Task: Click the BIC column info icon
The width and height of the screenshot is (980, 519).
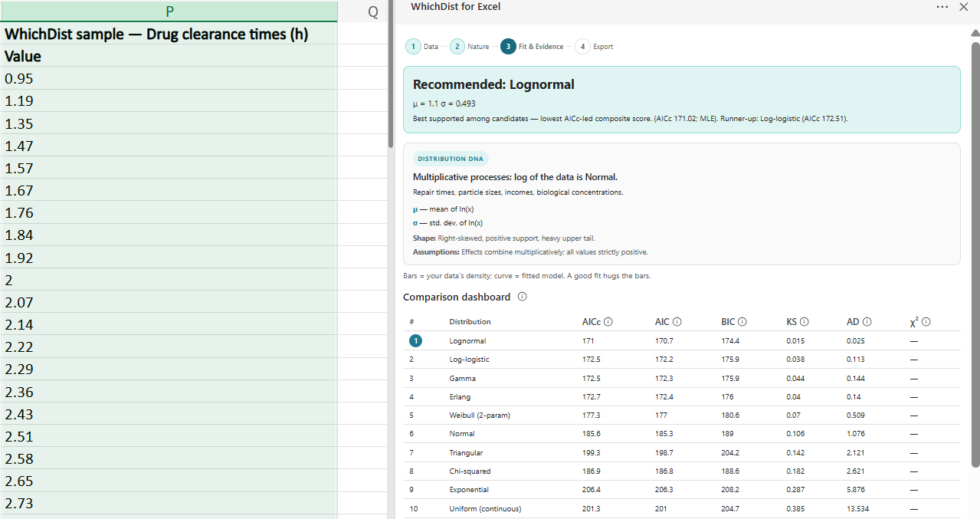Action: [x=742, y=322]
